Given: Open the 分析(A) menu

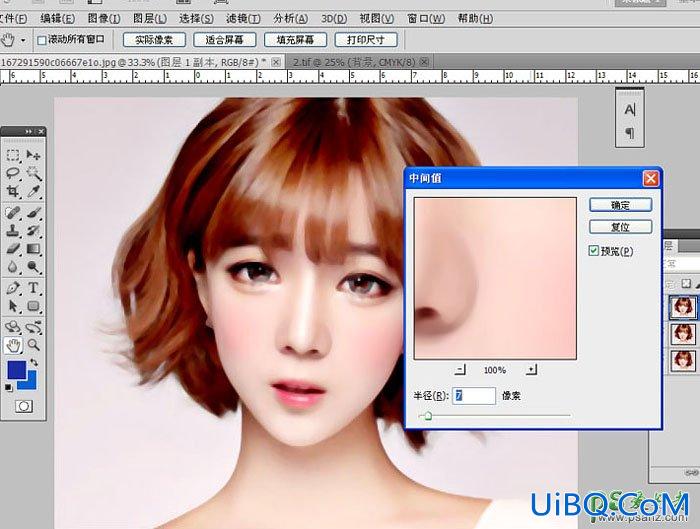Looking at the screenshot, I should pos(290,19).
